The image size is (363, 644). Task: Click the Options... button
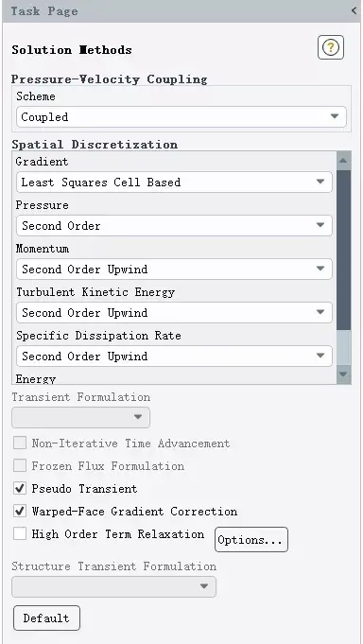pyautogui.click(x=251, y=540)
